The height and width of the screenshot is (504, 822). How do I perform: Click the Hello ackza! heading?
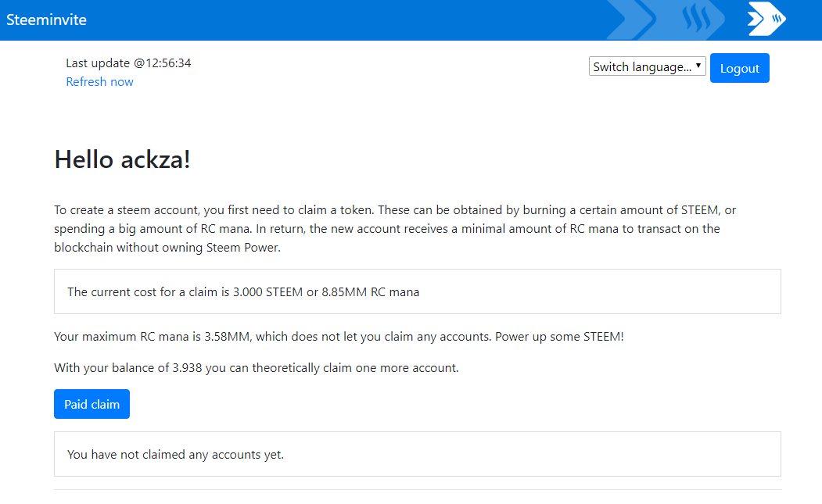tap(122, 159)
